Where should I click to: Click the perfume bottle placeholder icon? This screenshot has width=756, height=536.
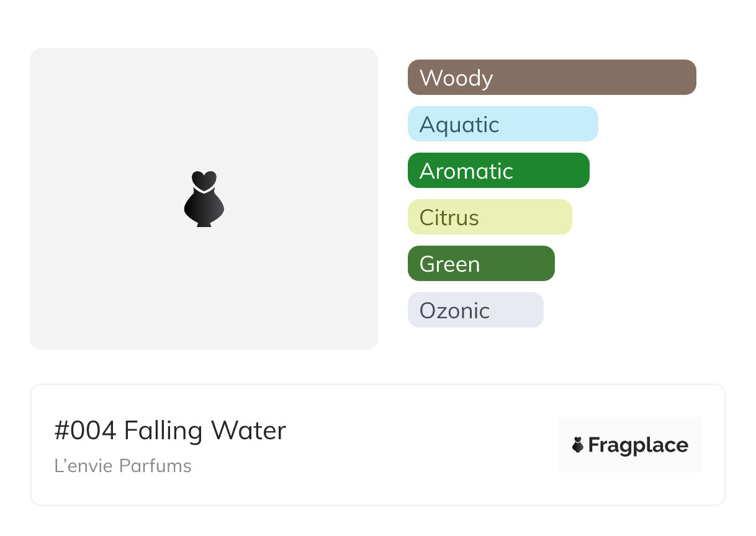point(204,199)
